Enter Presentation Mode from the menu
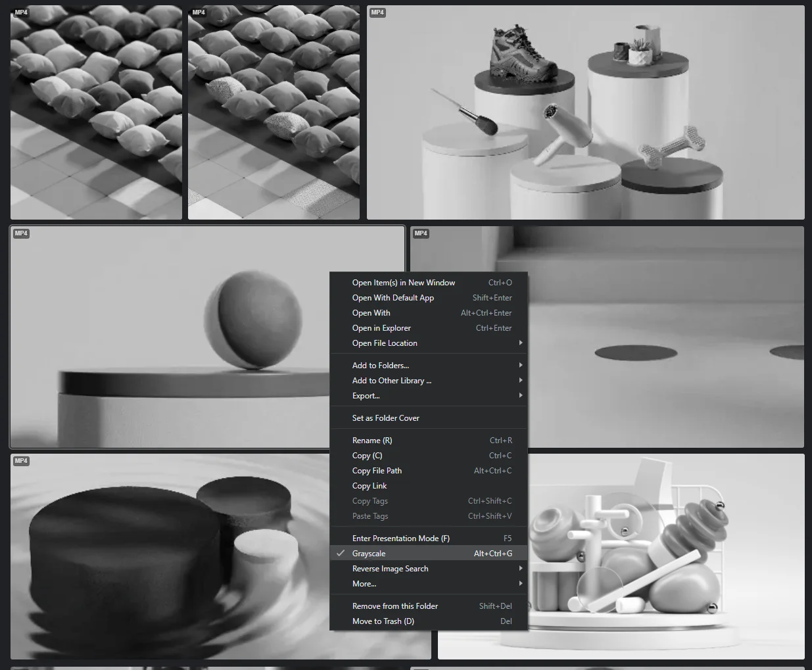This screenshot has width=812, height=670. (400, 538)
